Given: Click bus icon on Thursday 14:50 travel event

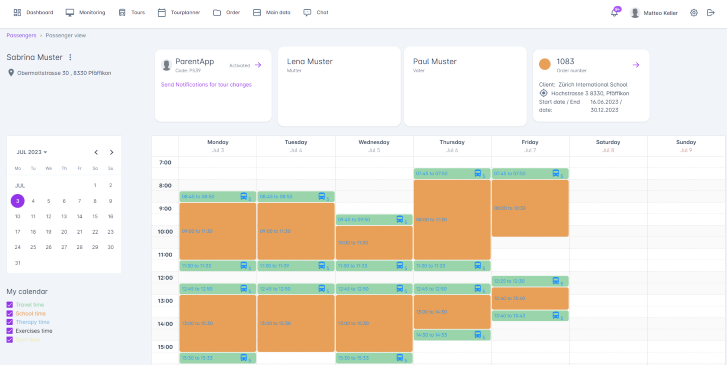Looking at the screenshot, I should tap(478, 334).
